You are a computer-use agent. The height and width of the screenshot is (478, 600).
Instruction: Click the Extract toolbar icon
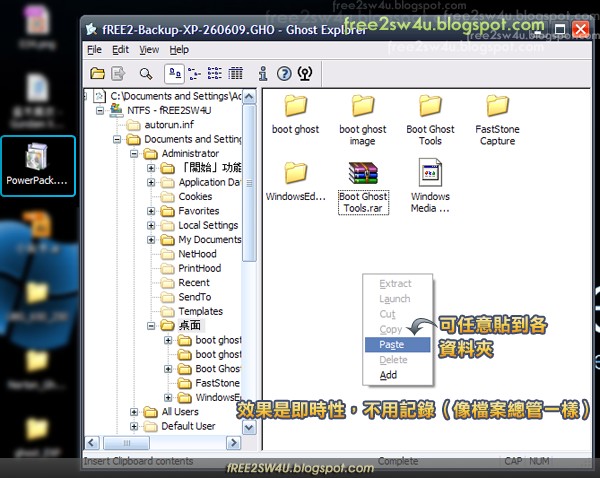pos(118,73)
